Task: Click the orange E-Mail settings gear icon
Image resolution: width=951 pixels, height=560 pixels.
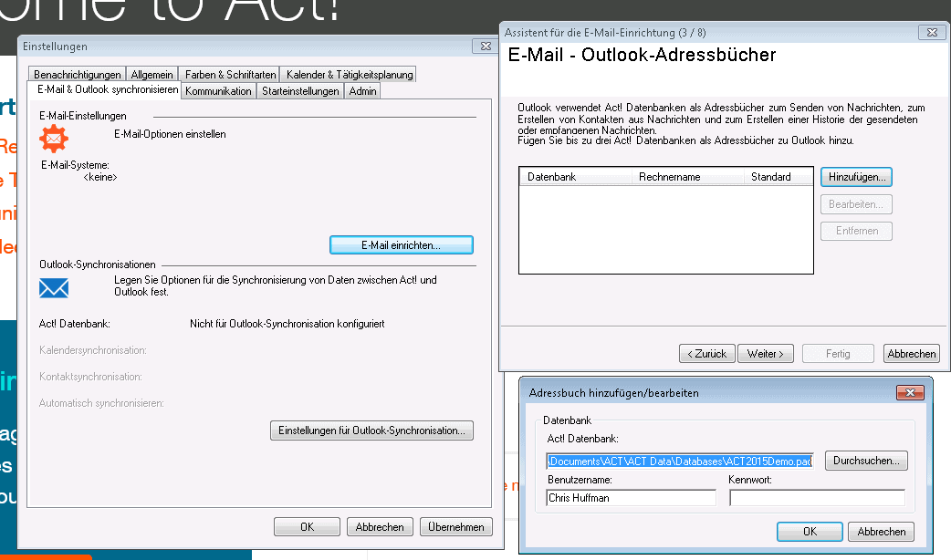Action: [x=55, y=137]
